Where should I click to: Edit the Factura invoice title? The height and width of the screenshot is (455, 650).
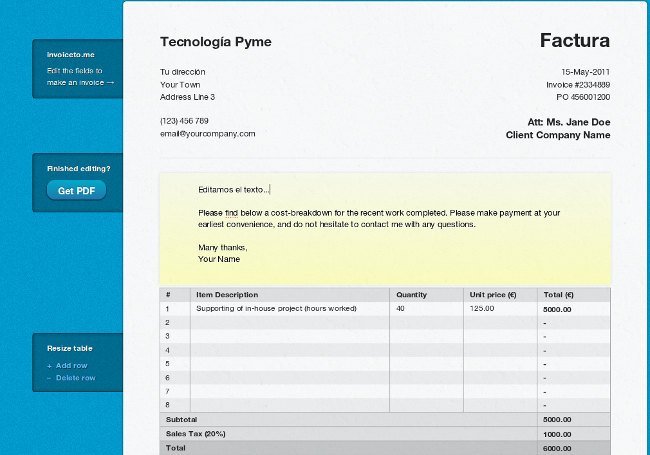tap(574, 41)
